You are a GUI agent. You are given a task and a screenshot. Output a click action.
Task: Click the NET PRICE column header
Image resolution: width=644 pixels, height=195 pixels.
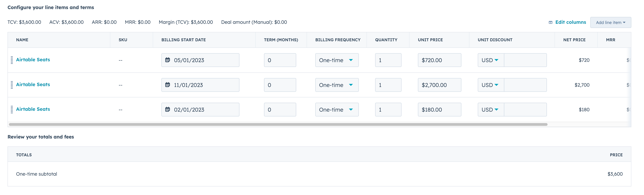(574, 40)
